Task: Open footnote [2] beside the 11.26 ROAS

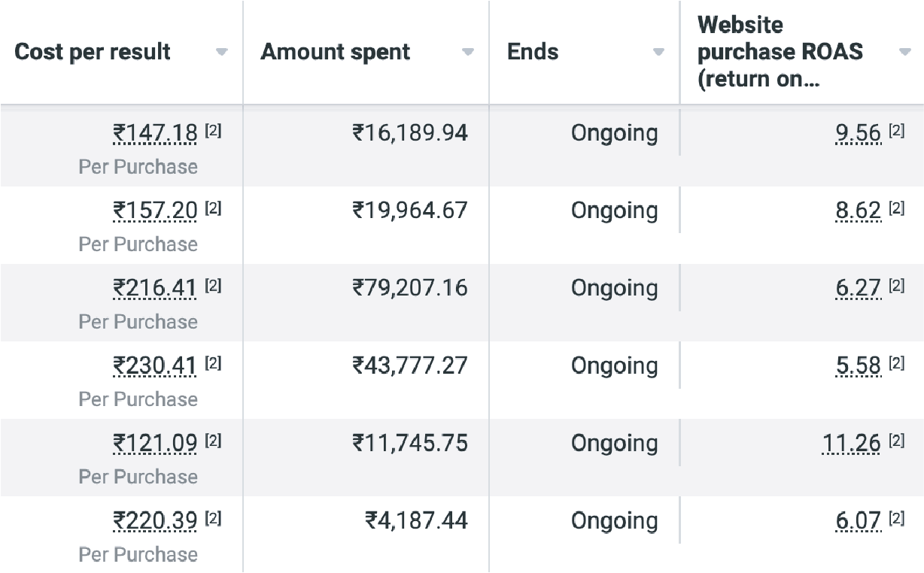Action: pos(897,441)
